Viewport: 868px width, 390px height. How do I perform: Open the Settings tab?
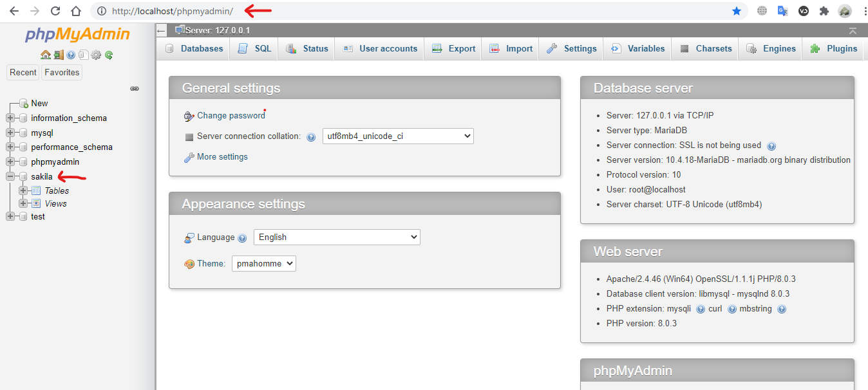point(571,48)
